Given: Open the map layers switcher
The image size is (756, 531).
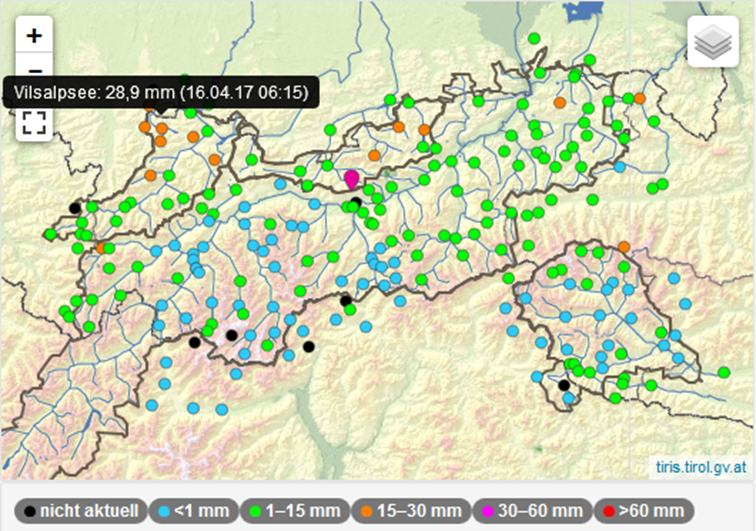Looking at the screenshot, I should click(x=713, y=41).
